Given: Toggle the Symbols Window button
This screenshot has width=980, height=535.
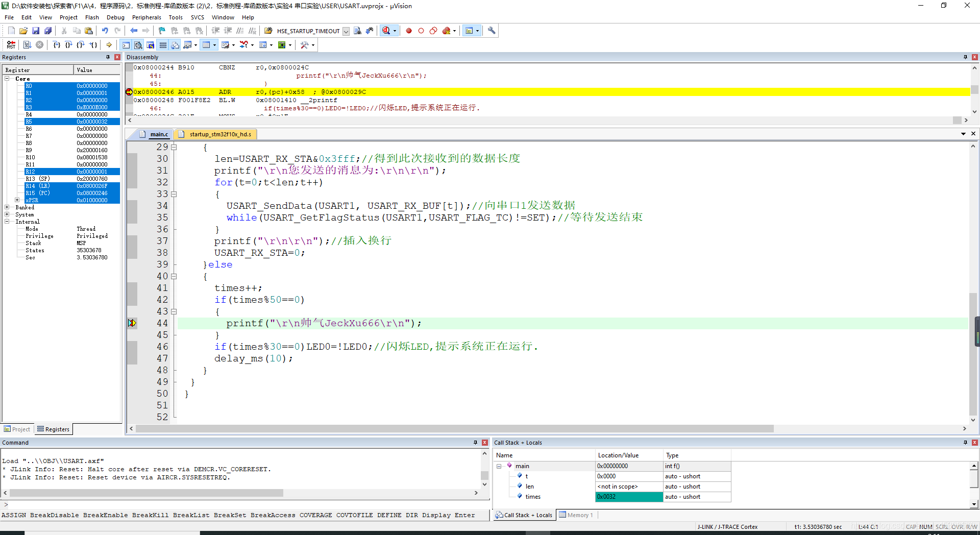Looking at the screenshot, I should (151, 45).
